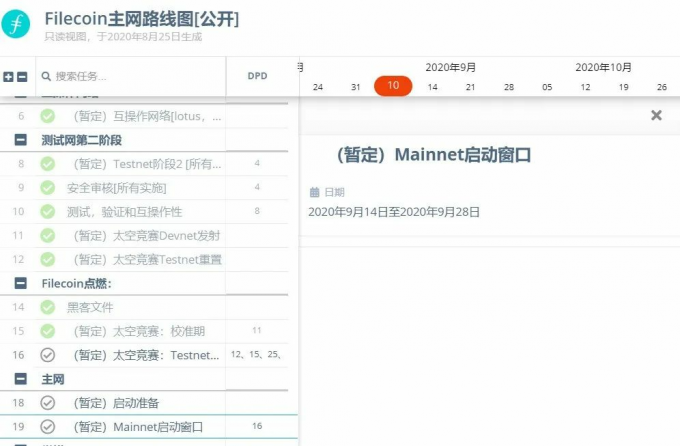Click the 2020年10月 month label
The height and width of the screenshot is (446, 680).
point(603,67)
